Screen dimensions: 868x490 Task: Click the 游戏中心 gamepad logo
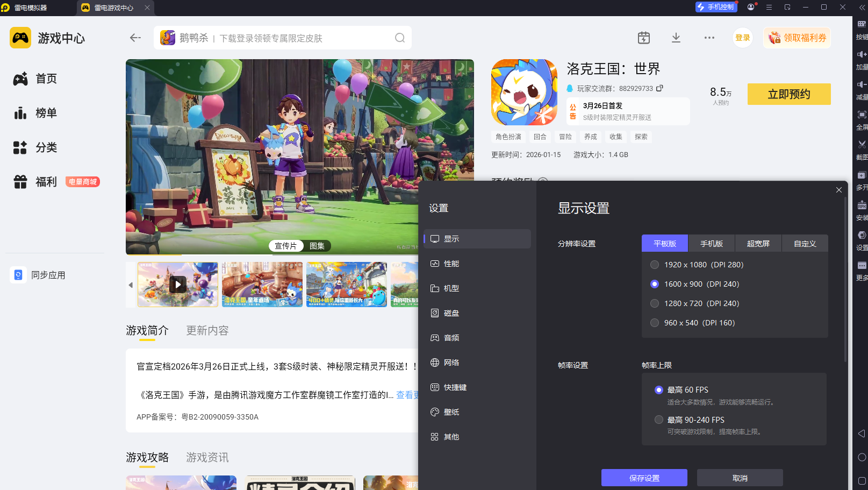20,38
